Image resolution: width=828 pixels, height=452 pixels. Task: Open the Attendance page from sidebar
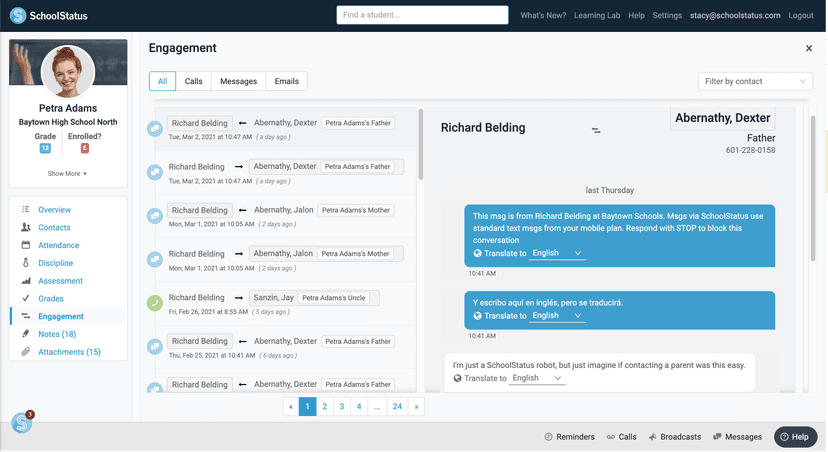pos(58,245)
